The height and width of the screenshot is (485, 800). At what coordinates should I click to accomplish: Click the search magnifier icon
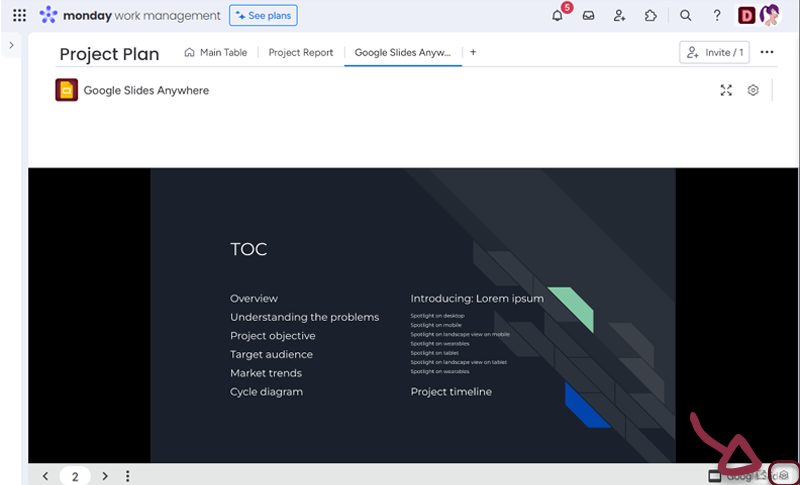685,16
